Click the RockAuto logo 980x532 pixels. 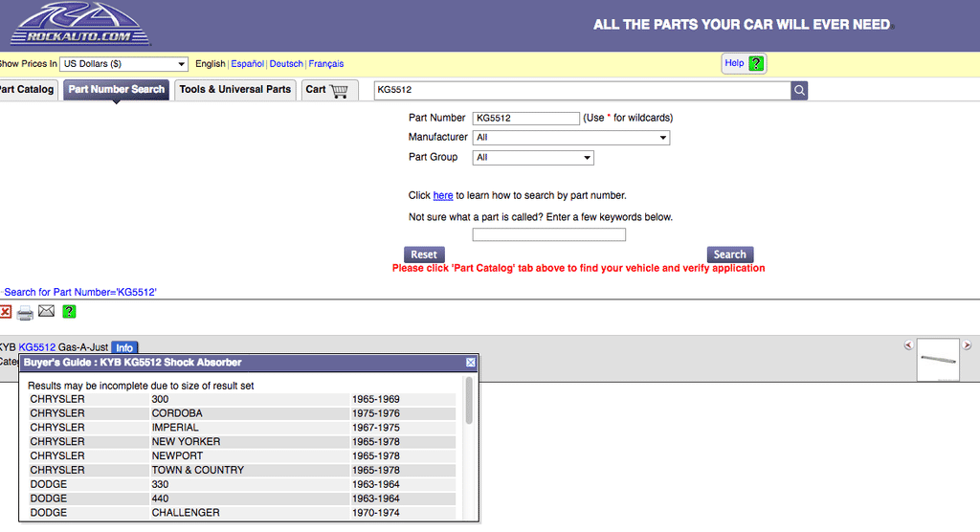point(69,25)
